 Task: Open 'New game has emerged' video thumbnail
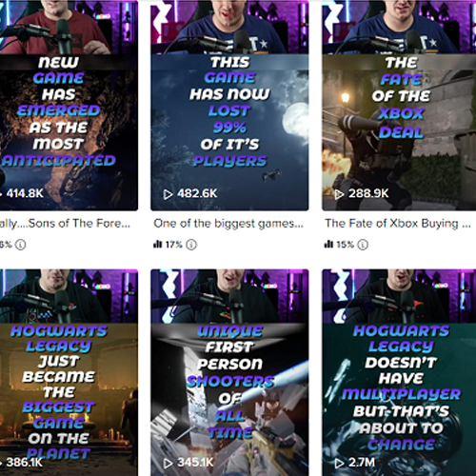[69, 105]
